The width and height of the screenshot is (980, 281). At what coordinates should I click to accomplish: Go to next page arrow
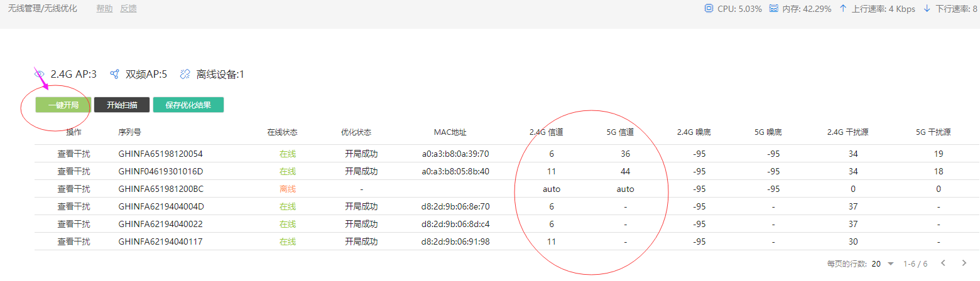964,263
